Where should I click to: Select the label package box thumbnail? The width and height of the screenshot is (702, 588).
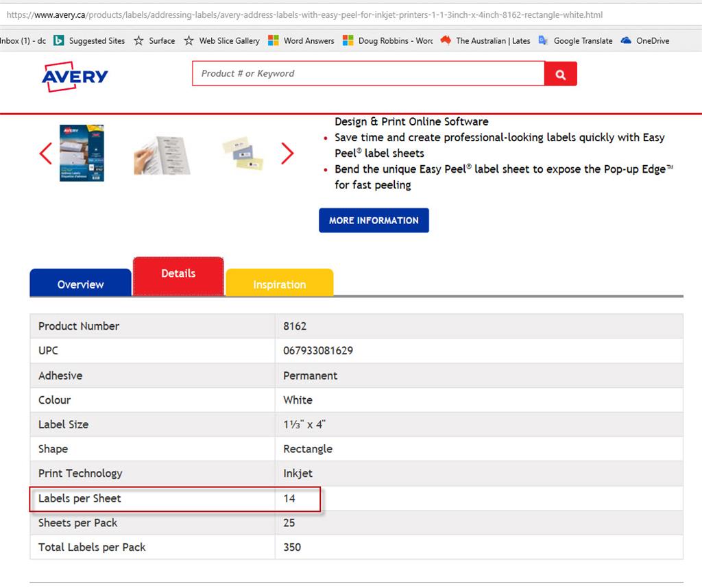tap(82, 153)
